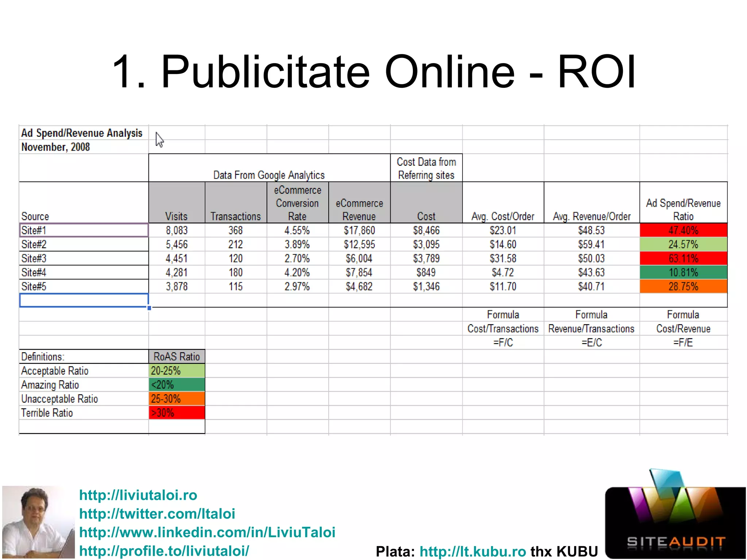747x560 pixels.
Task: Click the SiteAudit logo
Action: (676, 514)
